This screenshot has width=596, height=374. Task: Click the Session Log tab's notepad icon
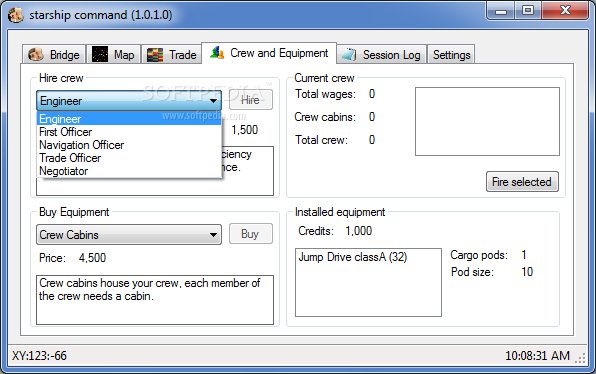point(349,55)
